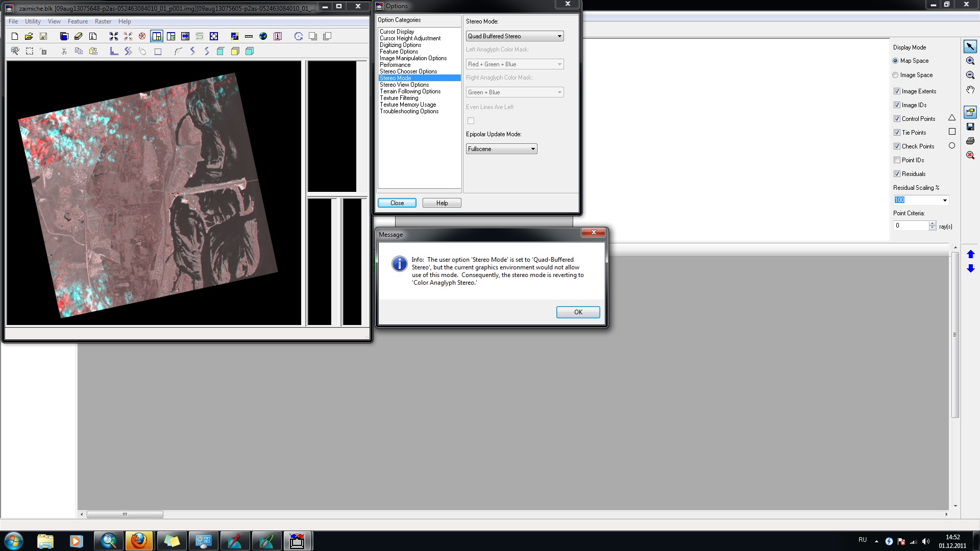Click the eraser icon in the toolbar
980x551 pixels.
(x=78, y=36)
